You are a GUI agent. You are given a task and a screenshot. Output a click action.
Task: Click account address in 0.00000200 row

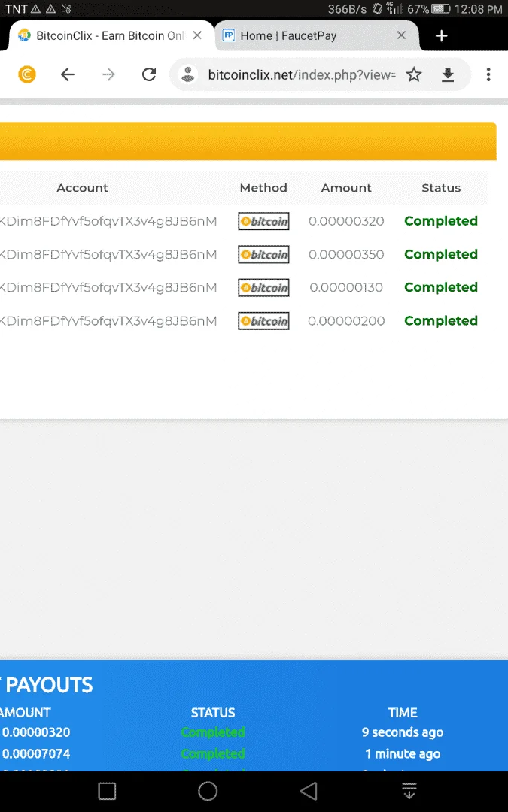[x=108, y=321]
